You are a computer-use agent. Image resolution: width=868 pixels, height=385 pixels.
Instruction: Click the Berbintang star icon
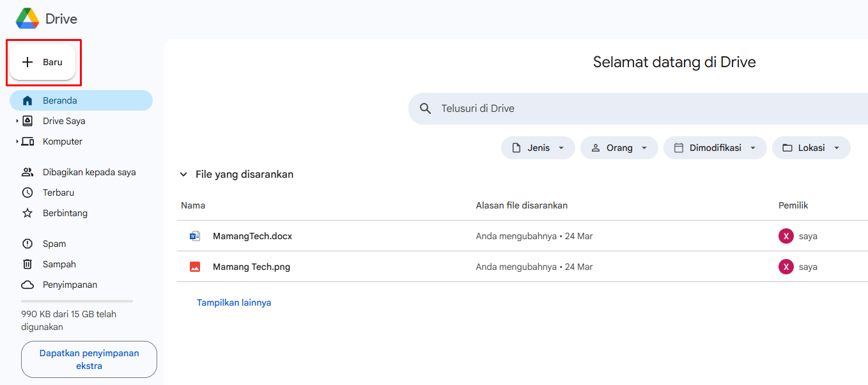27,213
